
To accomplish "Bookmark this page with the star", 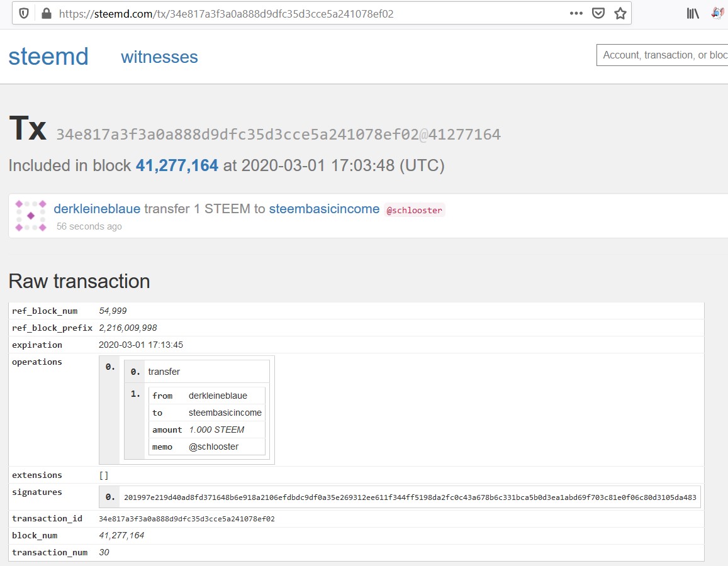I will click(x=620, y=13).
